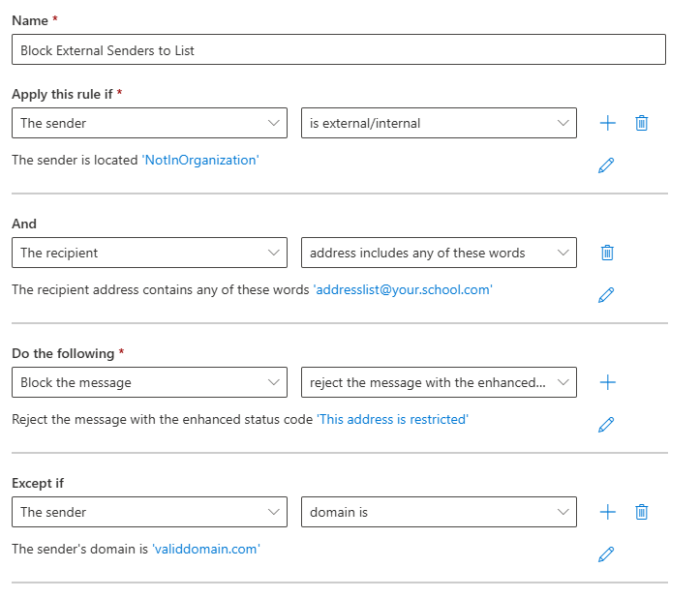The image size is (700, 598).
Task: Edit recipient address words with pencil icon
Action: pyautogui.click(x=606, y=294)
